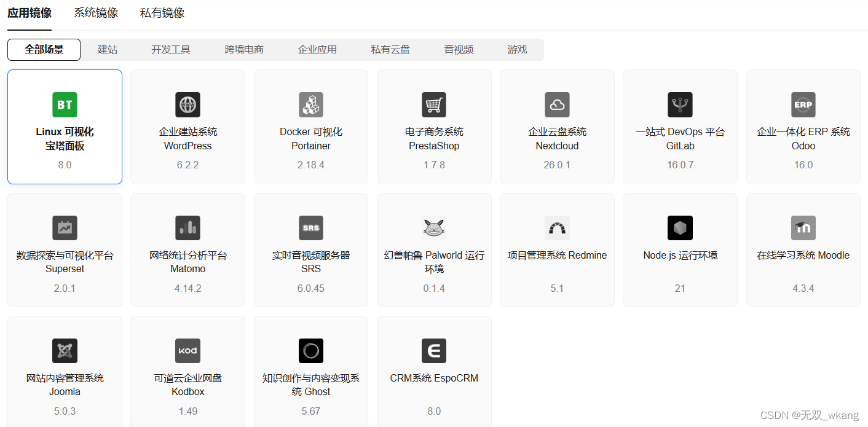Select the 开发工具 scenario filter
The image size is (868, 427).
tap(171, 50)
